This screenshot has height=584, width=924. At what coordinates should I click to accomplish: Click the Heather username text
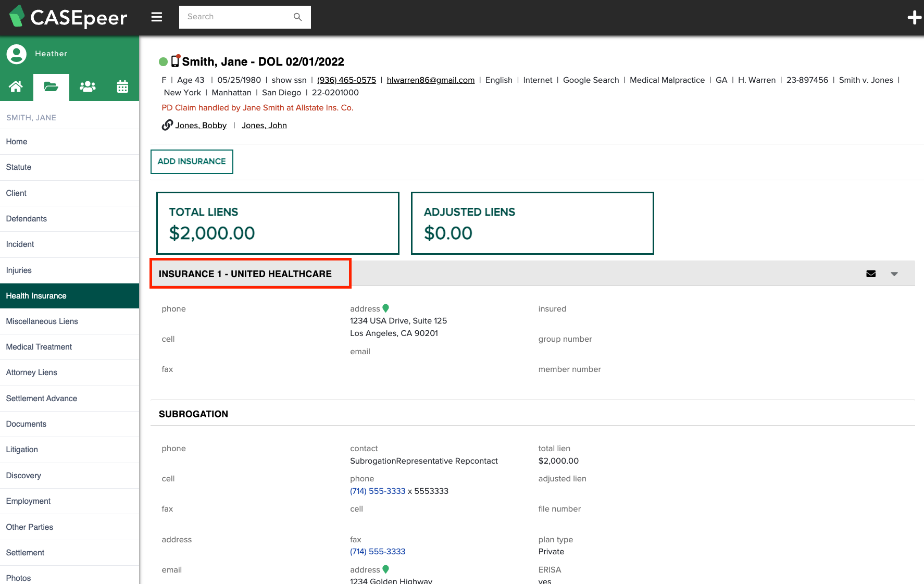click(51, 54)
